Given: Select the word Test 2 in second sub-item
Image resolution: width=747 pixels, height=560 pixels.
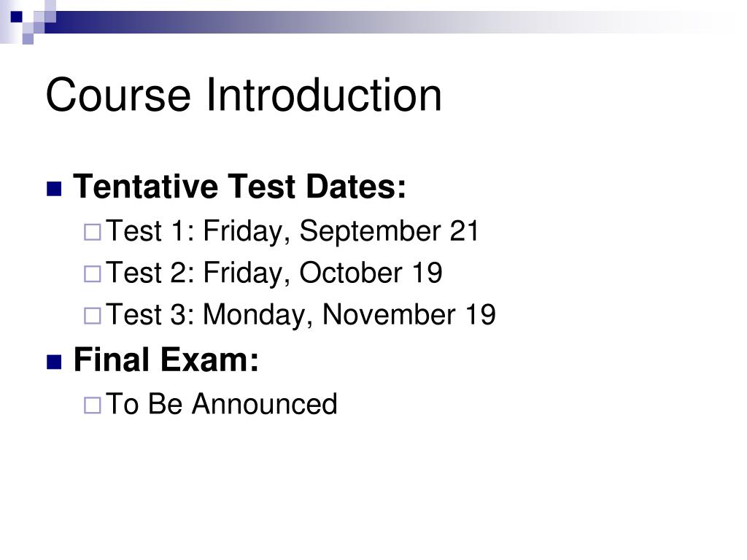Looking at the screenshot, I should point(150,273).
